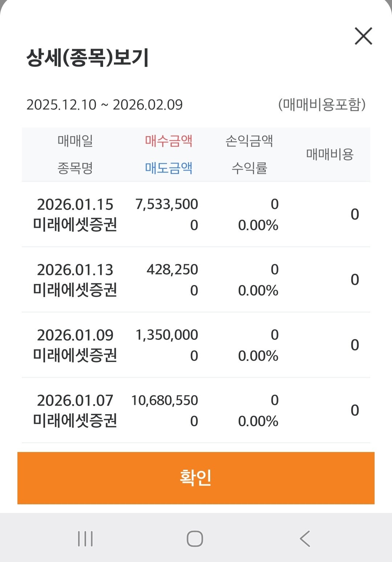The image size is (392, 562).
Task: Close the detail view with X icon
Action: point(363,36)
